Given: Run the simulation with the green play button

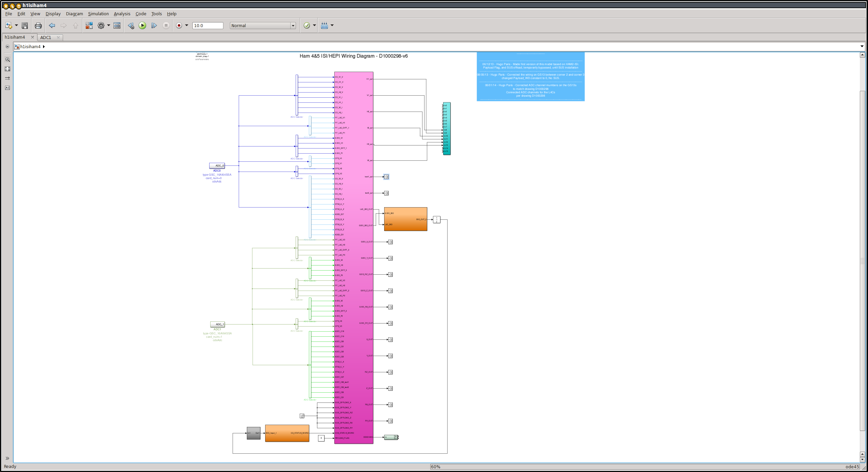Looking at the screenshot, I should click(142, 25).
